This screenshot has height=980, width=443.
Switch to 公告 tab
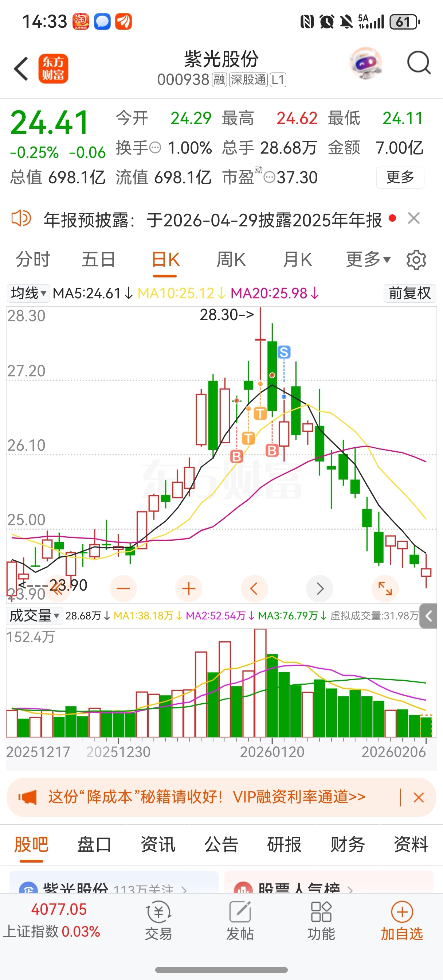(221, 845)
